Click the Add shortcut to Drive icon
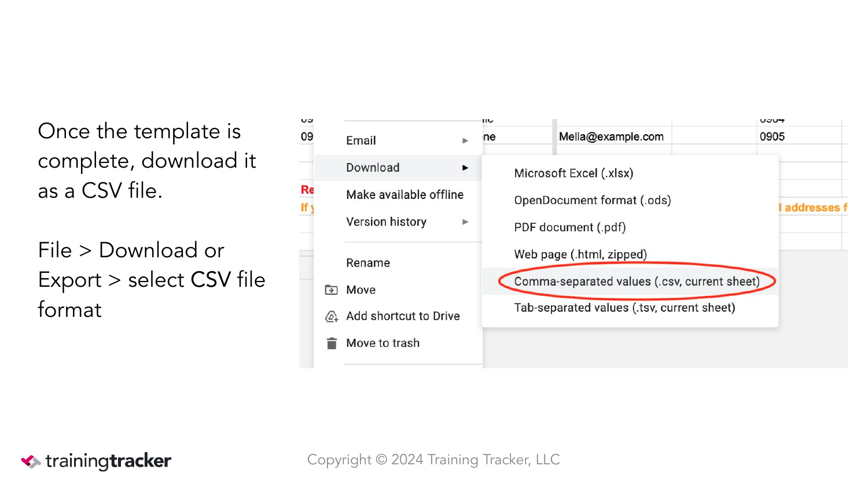The image size is (868, 488). coord(332,316)
